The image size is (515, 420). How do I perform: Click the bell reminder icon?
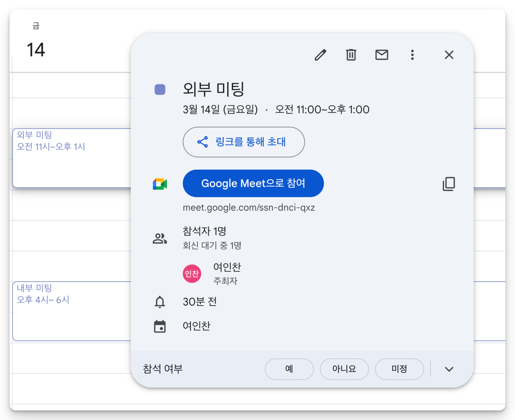(160, 302)
